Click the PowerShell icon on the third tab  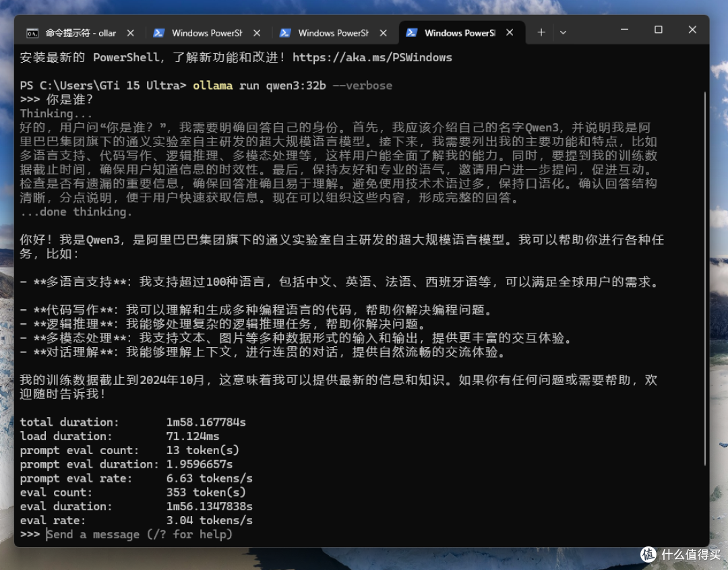pos(285,33)
